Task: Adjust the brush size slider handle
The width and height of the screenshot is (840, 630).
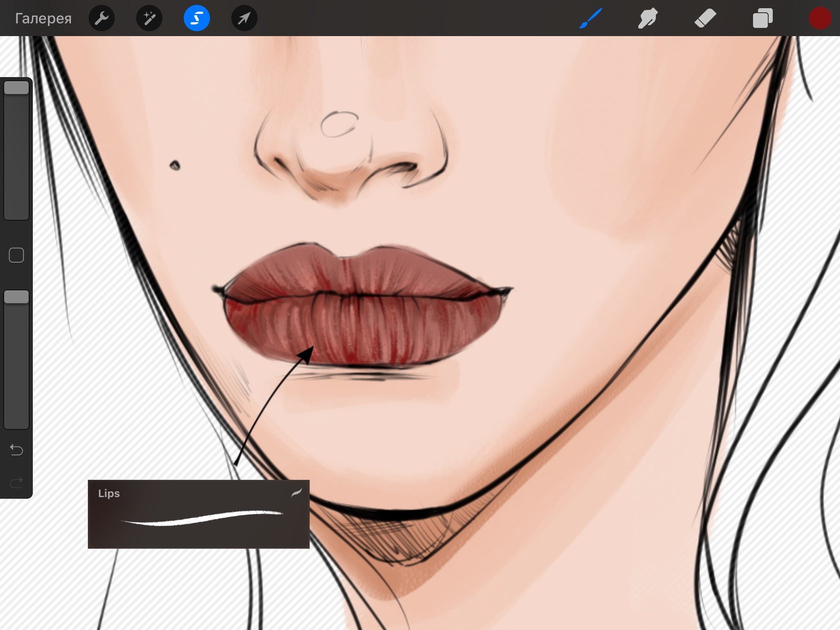Action: click(x=16, y=88)
